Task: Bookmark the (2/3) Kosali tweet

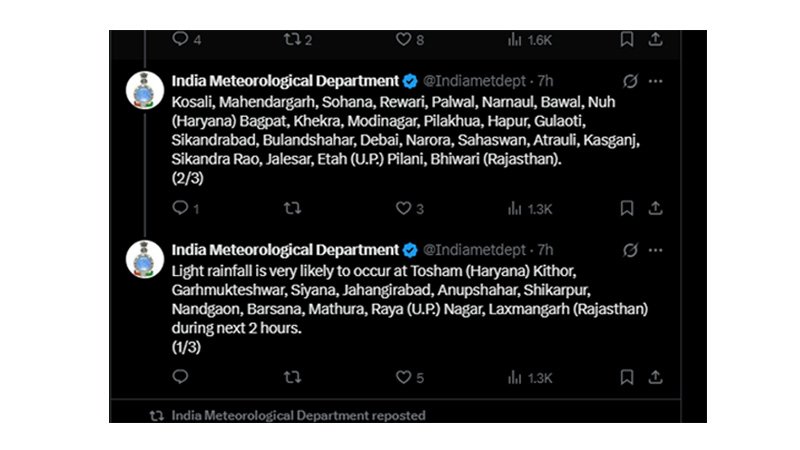Action: (x=627, y=208)
